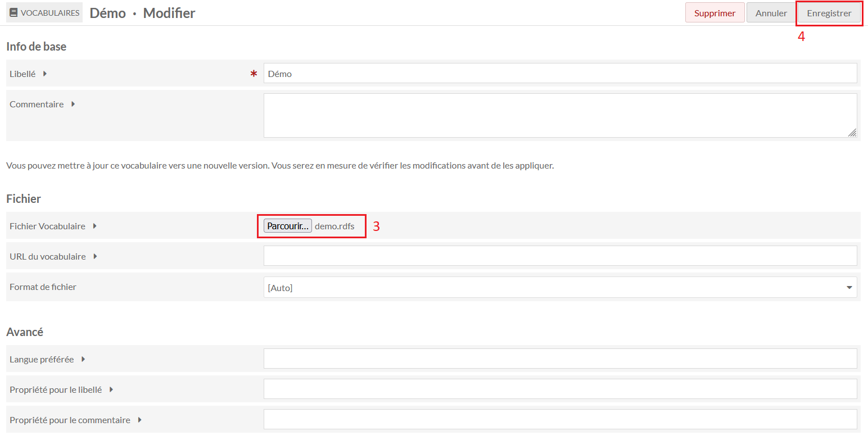Click Parcourir to browse for file
The image size is (868, 440).
tap(288, 226)
